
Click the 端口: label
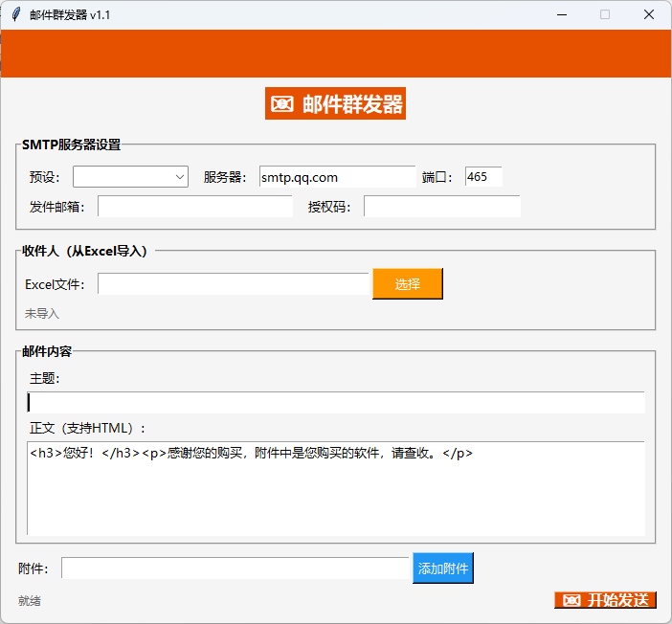tap(437, 177)
